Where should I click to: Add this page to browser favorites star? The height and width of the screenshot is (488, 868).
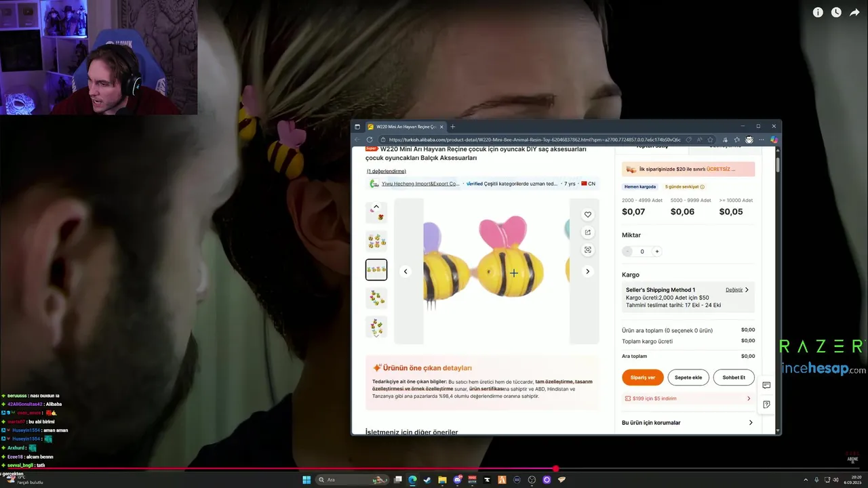pyautogui.click(x=710, y=140)
